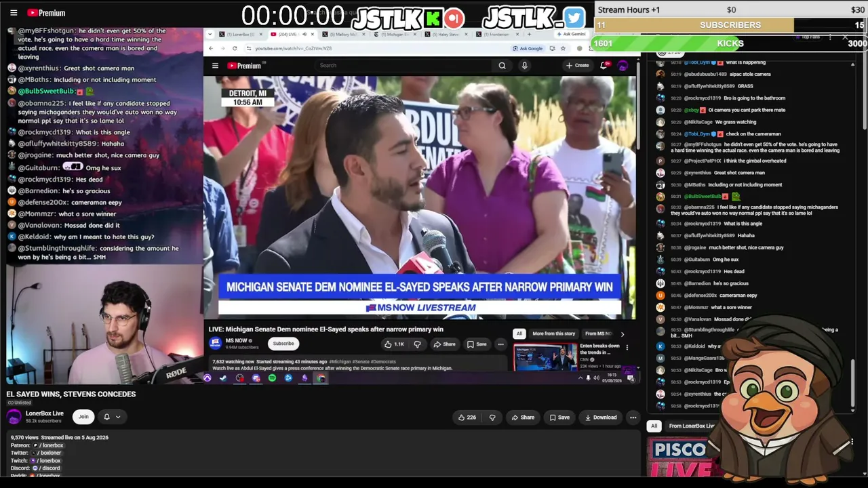Share the MS NOW video
The width and height of the screenshot is (868, 488).
click(445, 344)
